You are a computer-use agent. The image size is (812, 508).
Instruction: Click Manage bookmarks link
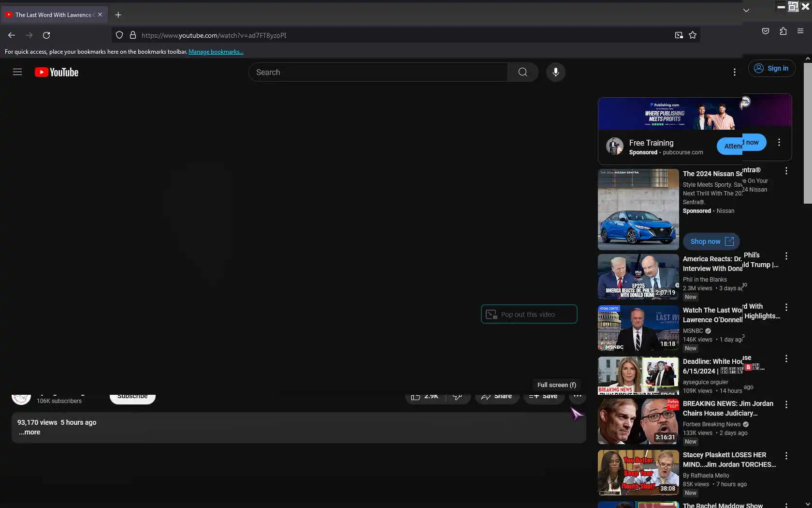point(216,52)
